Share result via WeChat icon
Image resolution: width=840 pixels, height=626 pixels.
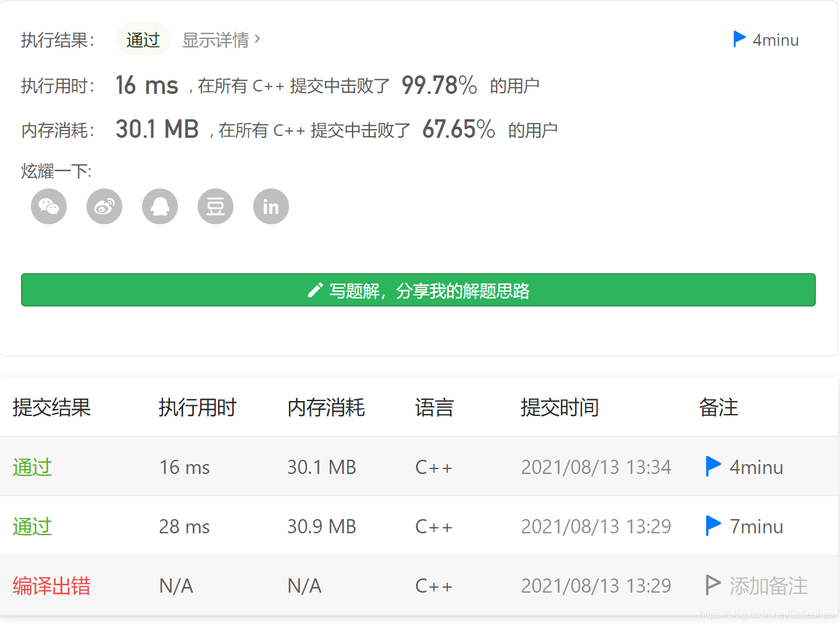[49, 206]
